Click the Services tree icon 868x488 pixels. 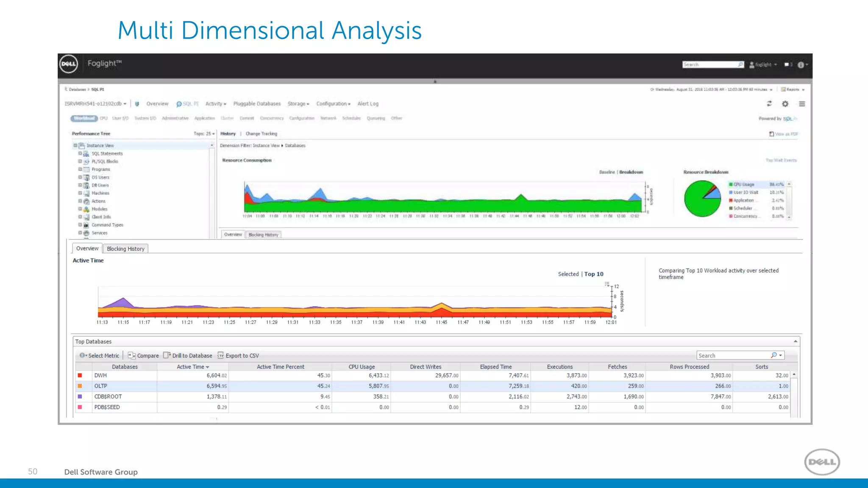(x=86, y=233)
